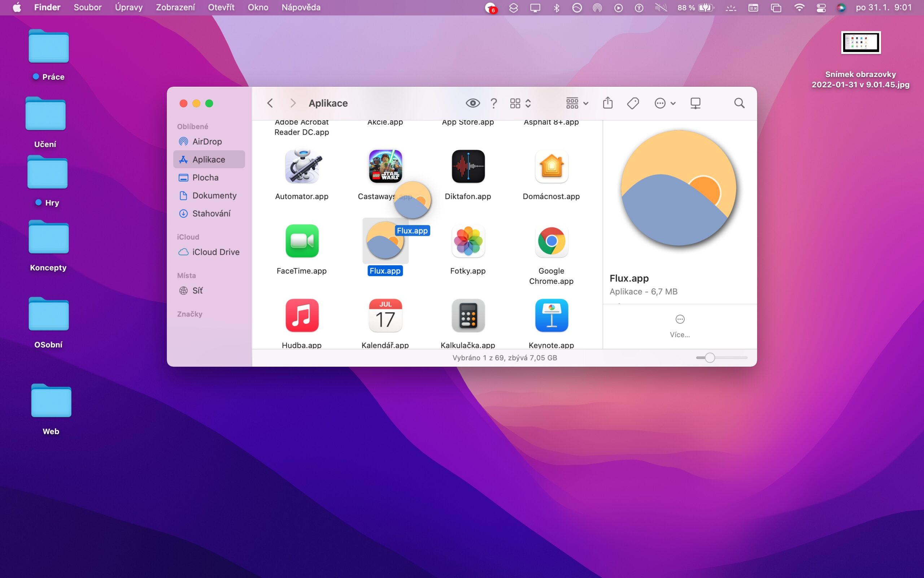Image resolution: width=924 pixels, height=578 pixels.
Task: Open the Okno menu
Action: pyautogui.click(x=258, y=7)
